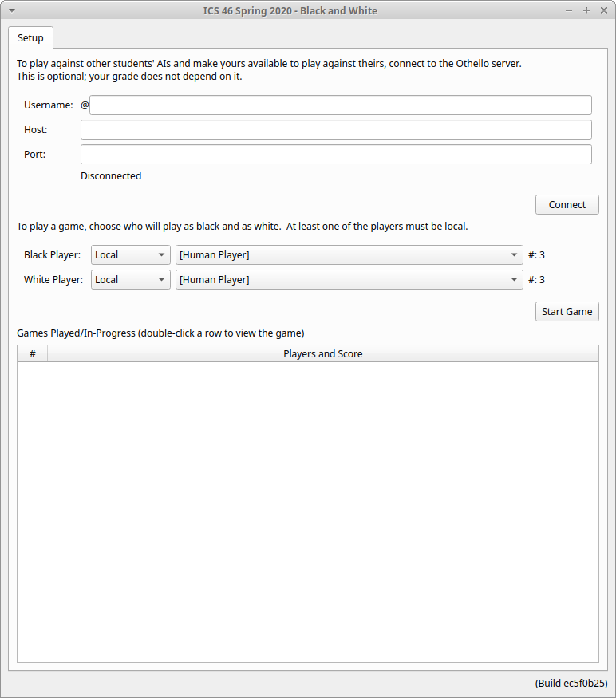Click the Games Played/In-Progress label
This screenshot has height=698, width=616.
tap(161, 333)
